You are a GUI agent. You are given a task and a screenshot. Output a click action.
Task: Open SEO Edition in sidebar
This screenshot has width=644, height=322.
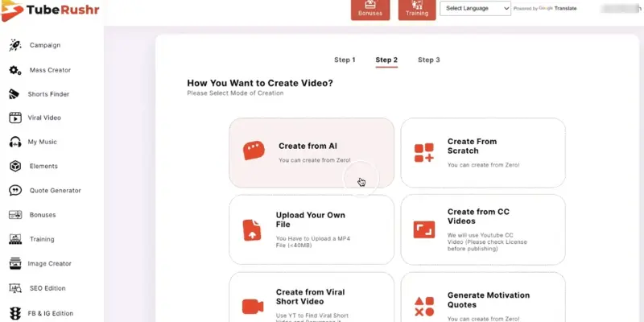pyautogui.click(x=47, y=288)
